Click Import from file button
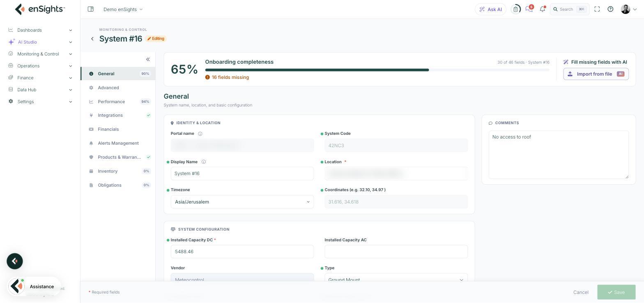This screenshot has width=644, height=303. tap(596, 74)
